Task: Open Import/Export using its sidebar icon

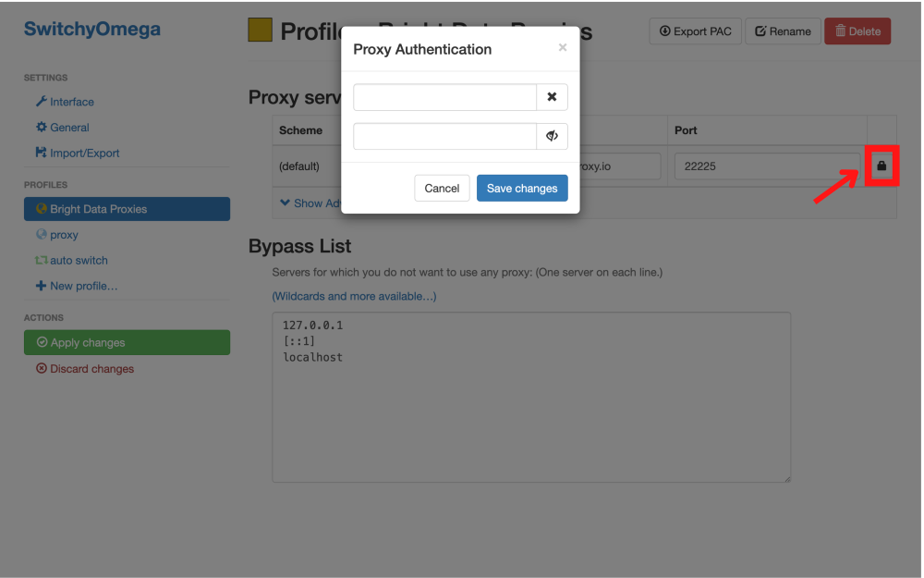Action: point(39,152)
